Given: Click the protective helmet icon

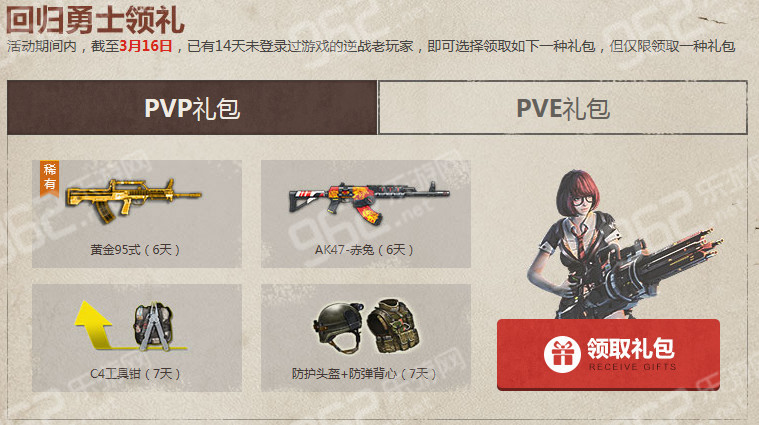Looking at the screenshot, I should coord(338,327).
